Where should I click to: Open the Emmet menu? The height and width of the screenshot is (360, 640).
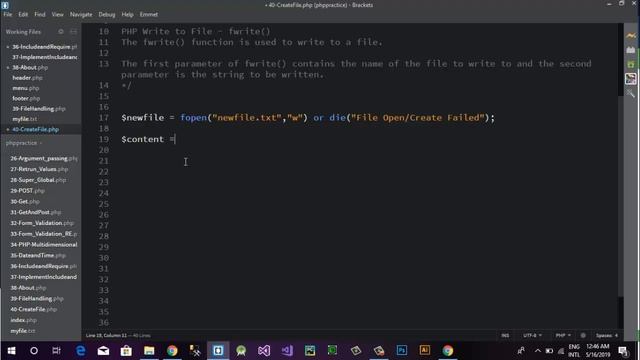tap(149, 14)
